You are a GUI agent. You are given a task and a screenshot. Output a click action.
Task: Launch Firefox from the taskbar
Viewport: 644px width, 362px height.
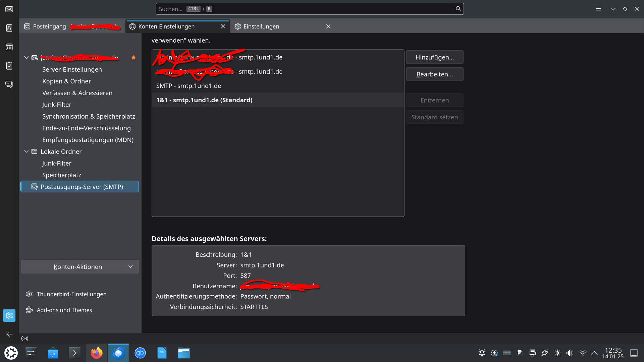(97, 353)
